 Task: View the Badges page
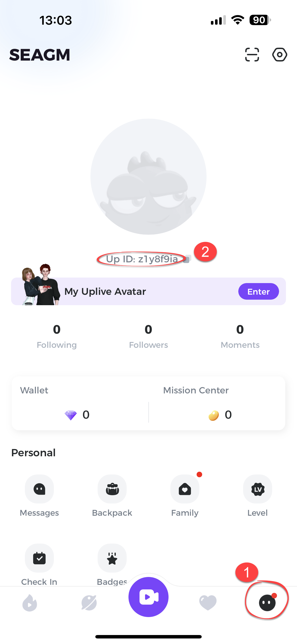point(112,559)
